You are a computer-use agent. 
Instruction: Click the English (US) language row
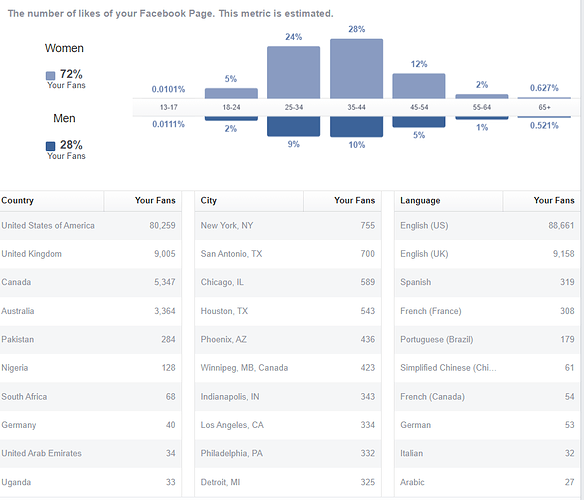tap(487, 226)
